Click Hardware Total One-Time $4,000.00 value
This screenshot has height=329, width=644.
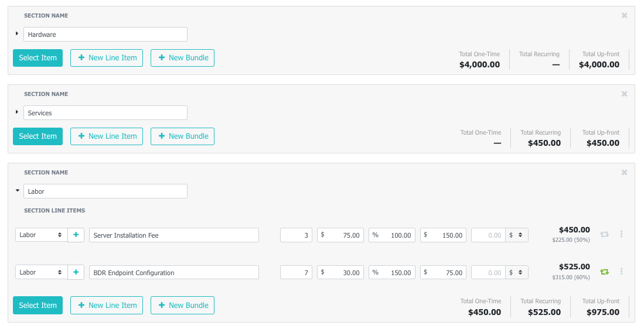pos(479,64)
